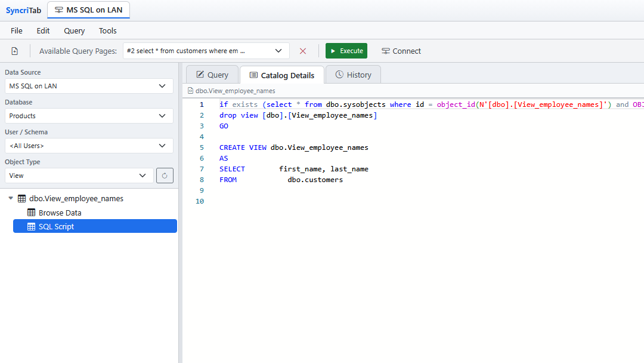644x363 pixels.
Task: Click the drop view line in editor
Action: (298, 115)
